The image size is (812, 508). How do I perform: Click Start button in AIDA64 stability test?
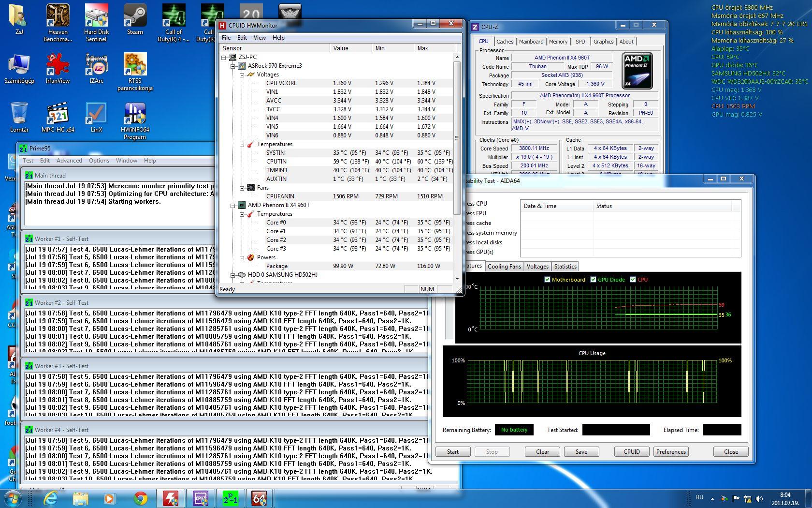pyautogui.click(x=453, y=451)
